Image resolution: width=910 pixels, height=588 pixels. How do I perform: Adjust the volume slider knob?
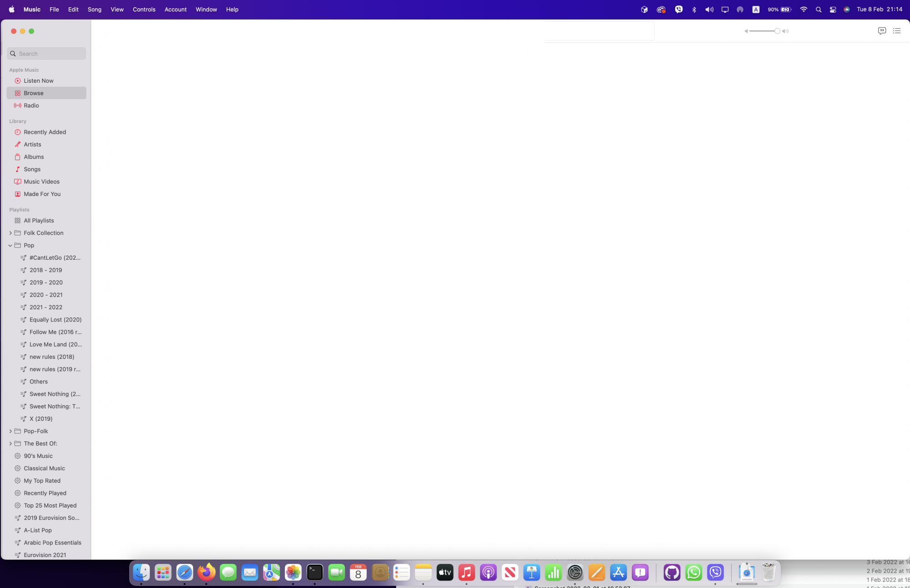click(x=777, y=31)
